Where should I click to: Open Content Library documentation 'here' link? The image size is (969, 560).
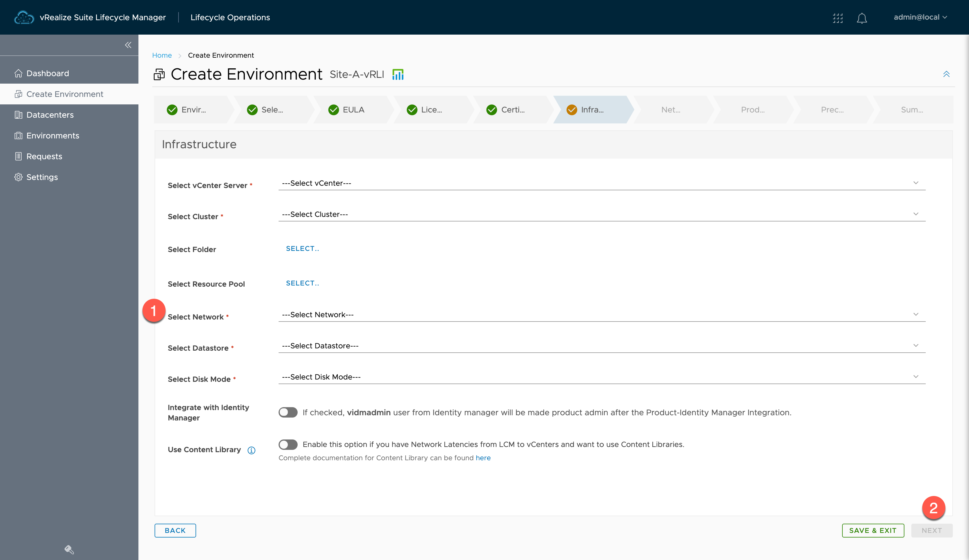(x=483, y=458)
